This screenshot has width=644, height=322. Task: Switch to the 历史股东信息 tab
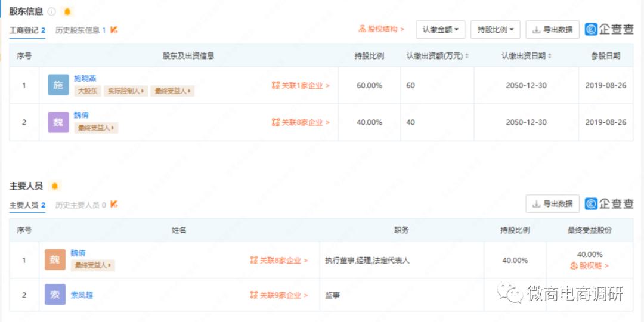pos(80,30)
